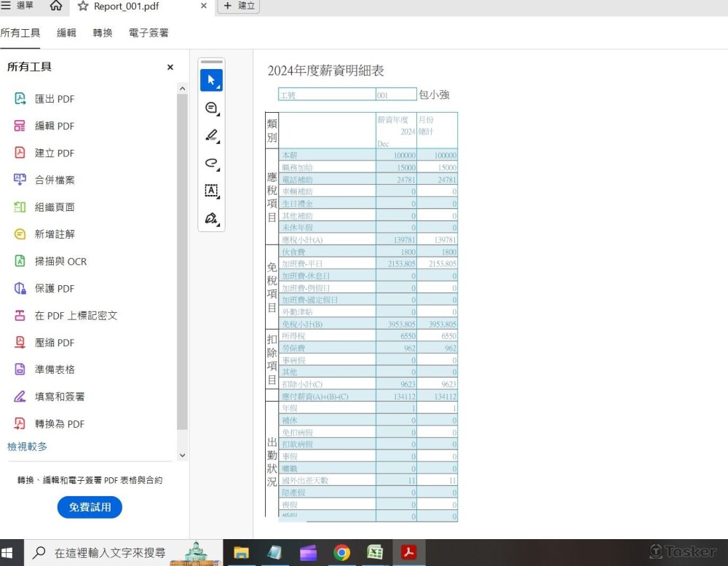728x566 pixels.
Task: Select the arrow selection tool
Action: (x=211, y=80)
